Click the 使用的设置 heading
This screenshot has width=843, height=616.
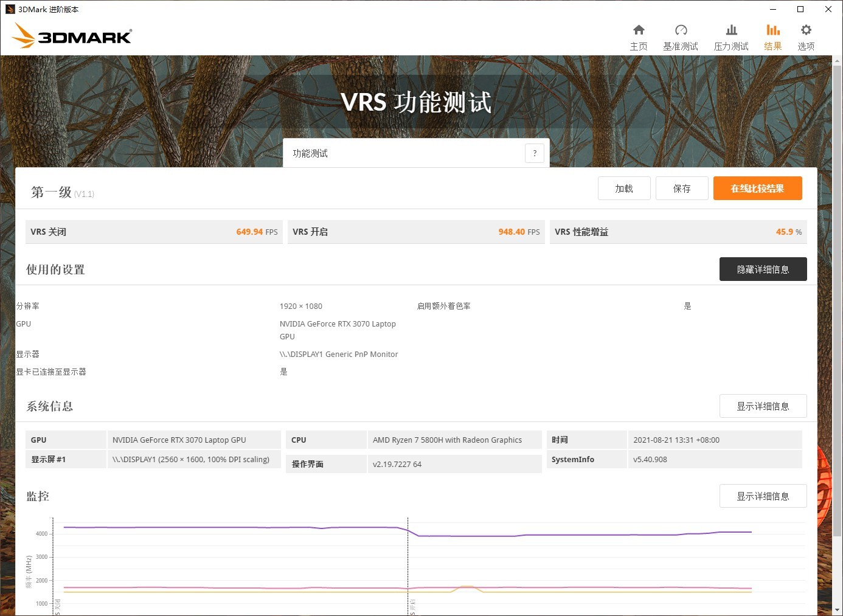coord(55,269)
